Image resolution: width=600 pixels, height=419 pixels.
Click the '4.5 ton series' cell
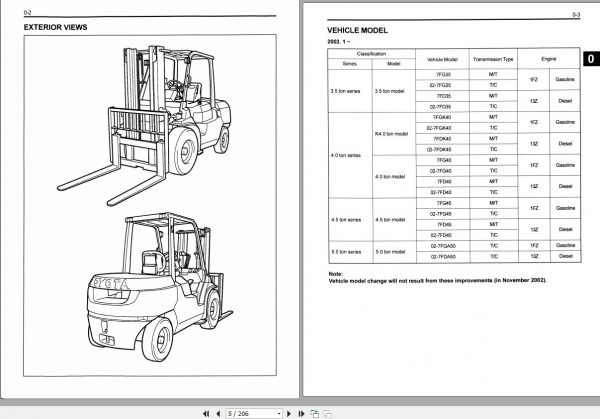tap(350, 220)
